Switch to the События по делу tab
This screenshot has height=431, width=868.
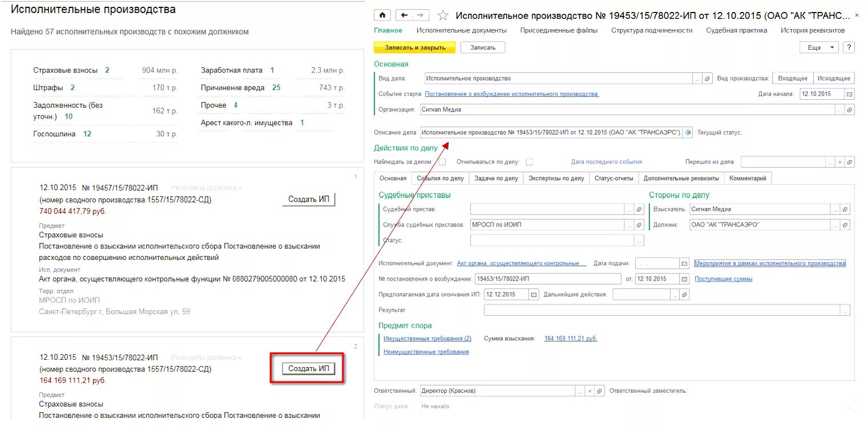coord(440,178)
